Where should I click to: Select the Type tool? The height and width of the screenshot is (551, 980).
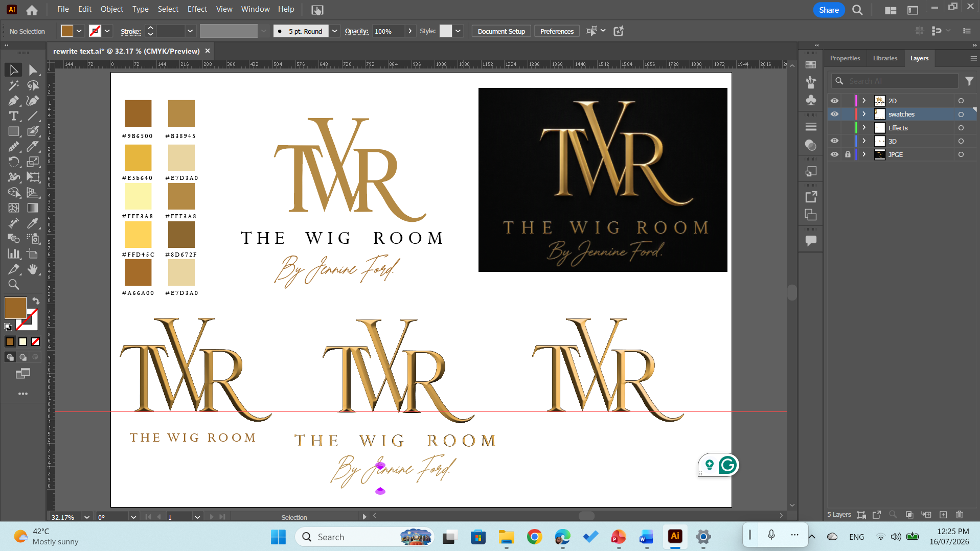[13, 116]
